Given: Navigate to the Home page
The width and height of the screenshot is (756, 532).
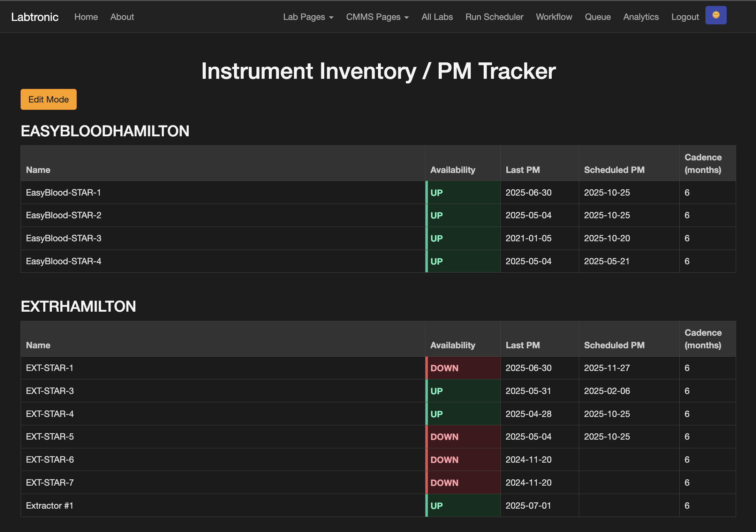Looking at the screenshot, I should 86,17.
